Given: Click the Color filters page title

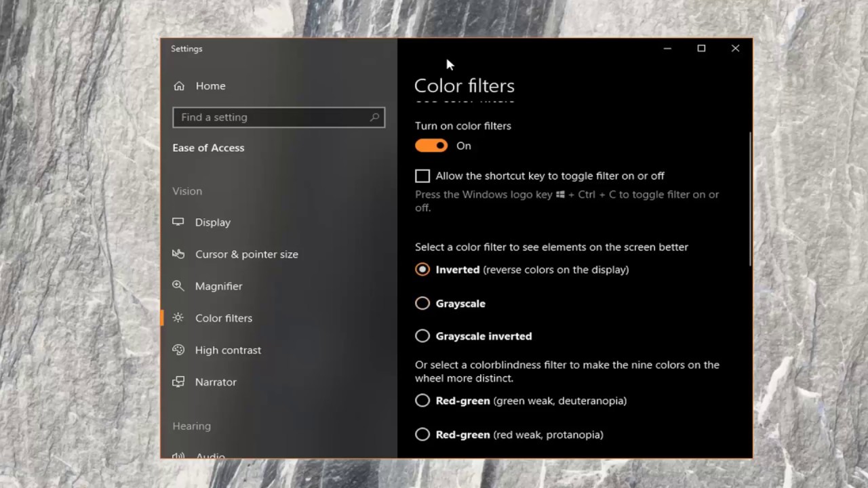Looking at the screenshot, I should [x=465, y=86].
